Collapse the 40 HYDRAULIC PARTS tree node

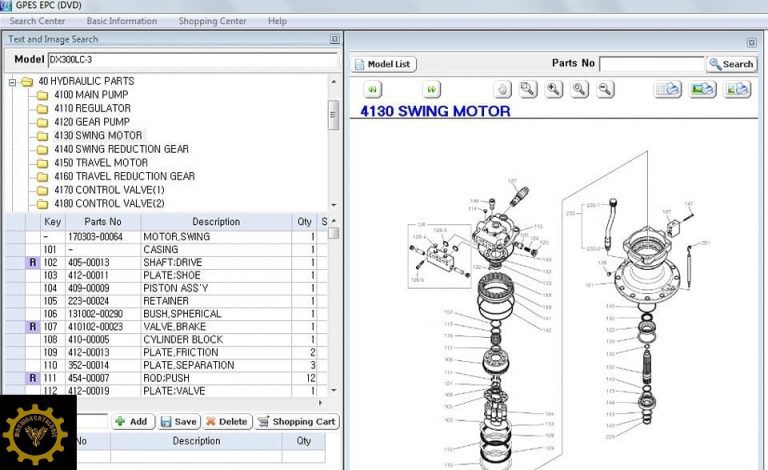pyautogui.click(x=13, y=81)
